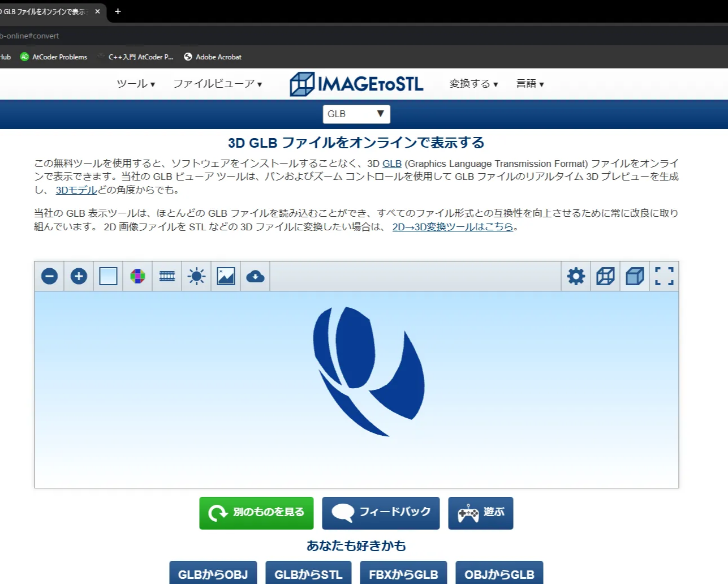Open the viewer settings gear
The height and width of the screenshot is (584, 728).
(x=575, y=276)
